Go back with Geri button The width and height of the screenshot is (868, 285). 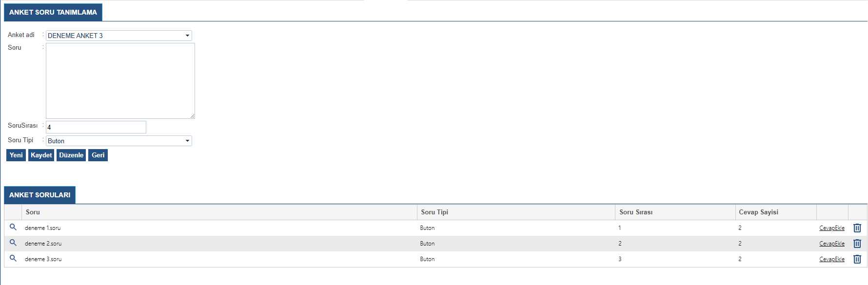tap(98, 155)
